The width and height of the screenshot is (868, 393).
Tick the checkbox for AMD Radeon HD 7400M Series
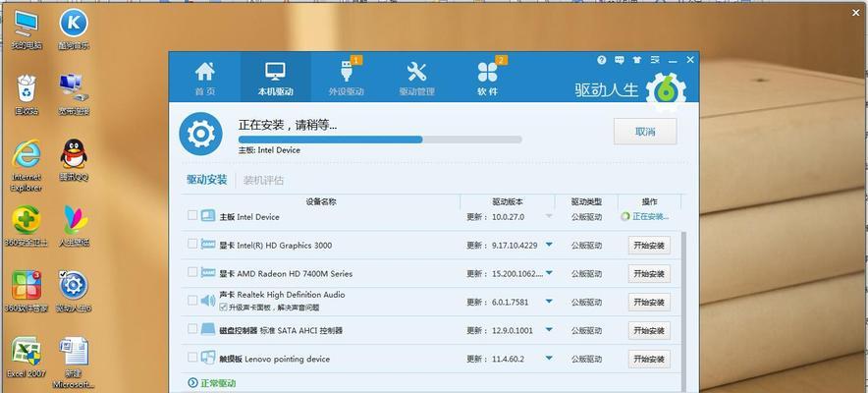pos(192,272)
